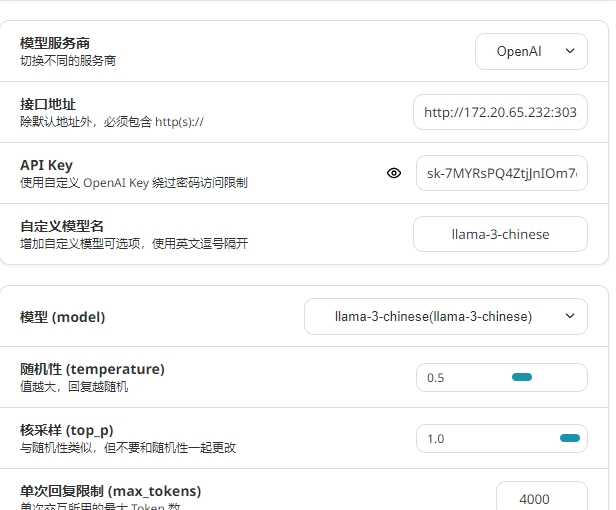Click the 单次回复限制 (max_tokens) label

click(x=110, y=491)
